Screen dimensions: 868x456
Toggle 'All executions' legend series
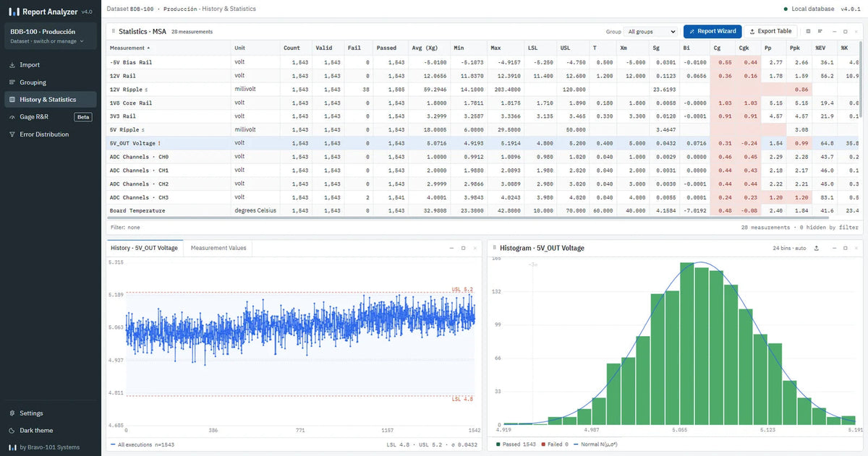click(x=142, y=444)
